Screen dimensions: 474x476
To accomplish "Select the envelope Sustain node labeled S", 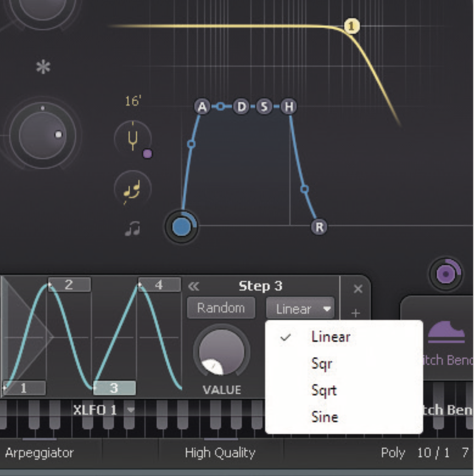I will click(264, 107).
